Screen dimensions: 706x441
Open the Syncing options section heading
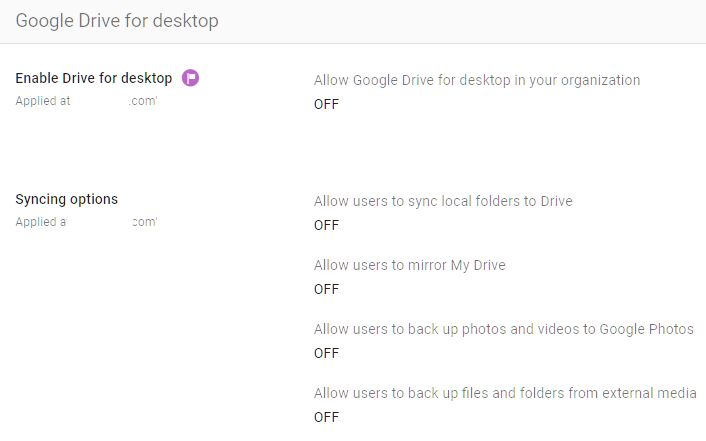[x=67, y=199]
